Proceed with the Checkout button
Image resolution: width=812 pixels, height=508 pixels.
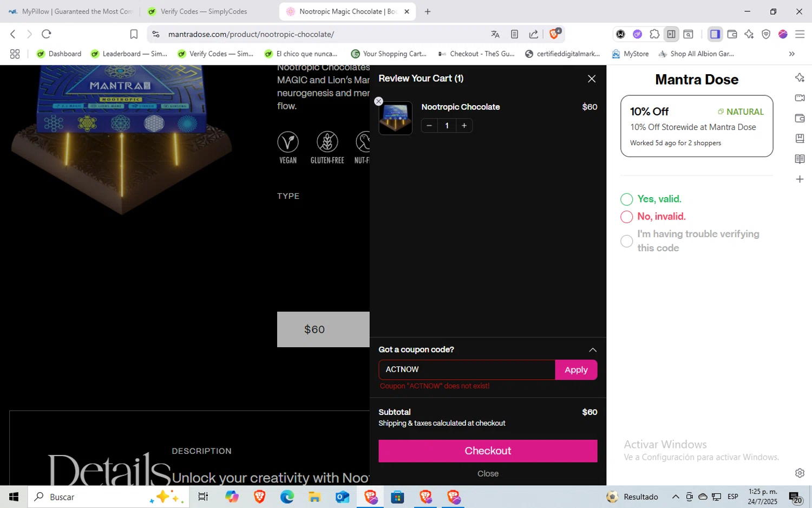tap(488, 451)
